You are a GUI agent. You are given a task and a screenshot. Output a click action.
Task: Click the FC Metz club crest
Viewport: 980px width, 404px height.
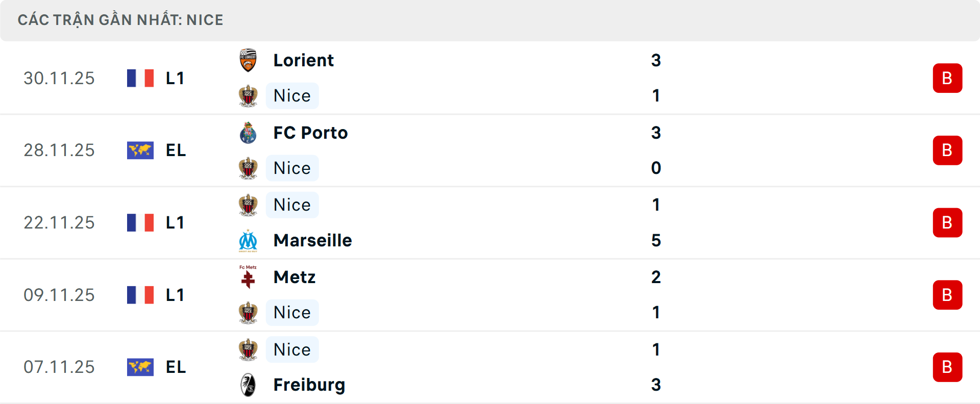[248, 277]
